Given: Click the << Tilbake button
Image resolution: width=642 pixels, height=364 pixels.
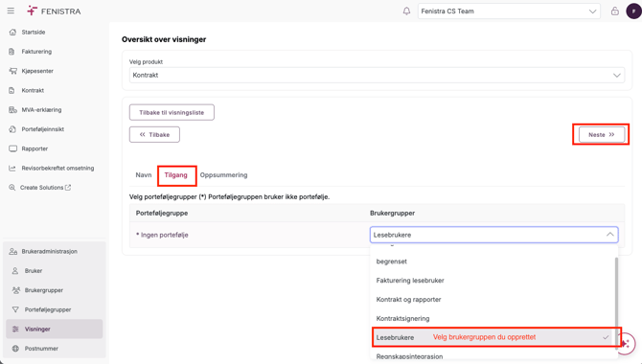Looking at the screenshot, I should coord(154,134).
